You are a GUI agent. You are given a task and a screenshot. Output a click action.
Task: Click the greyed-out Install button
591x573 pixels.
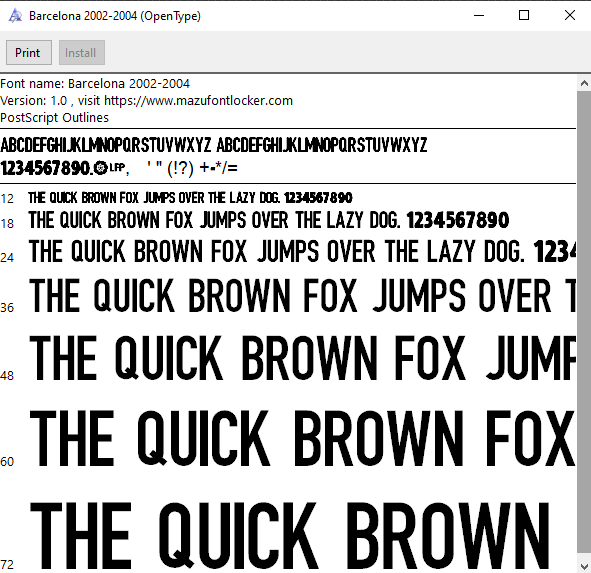click(x=81, y=52)
